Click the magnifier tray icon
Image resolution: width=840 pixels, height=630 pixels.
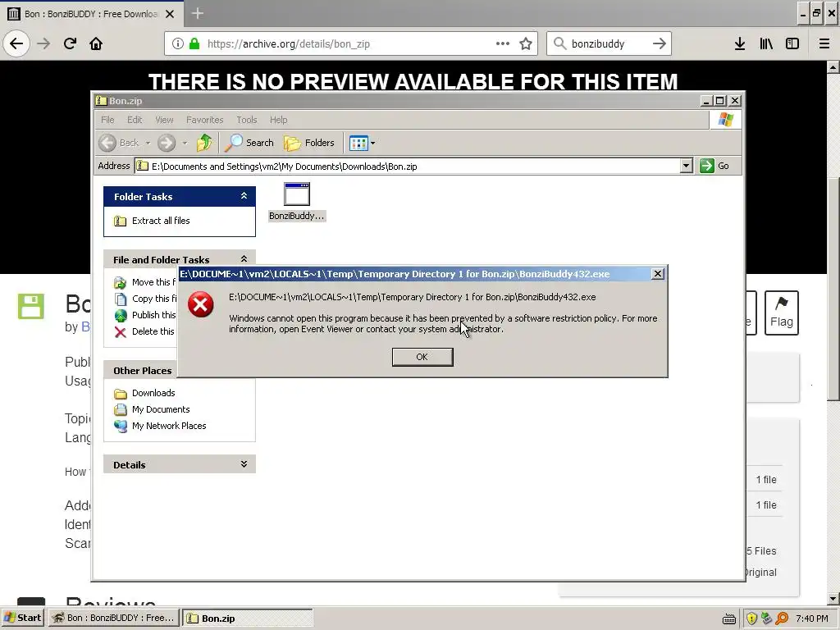pos(782,619)
